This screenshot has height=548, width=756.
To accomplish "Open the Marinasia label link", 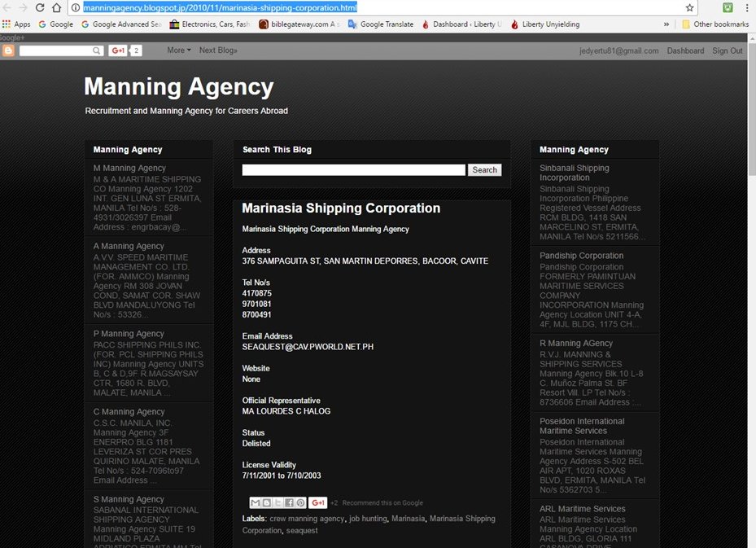I will click(x=408, y=519).
